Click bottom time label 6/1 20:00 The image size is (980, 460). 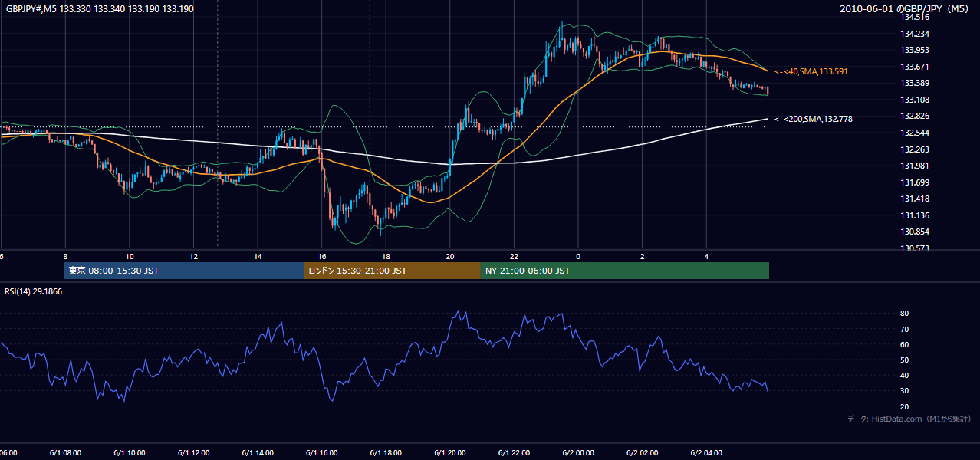[x=450, y=452]
